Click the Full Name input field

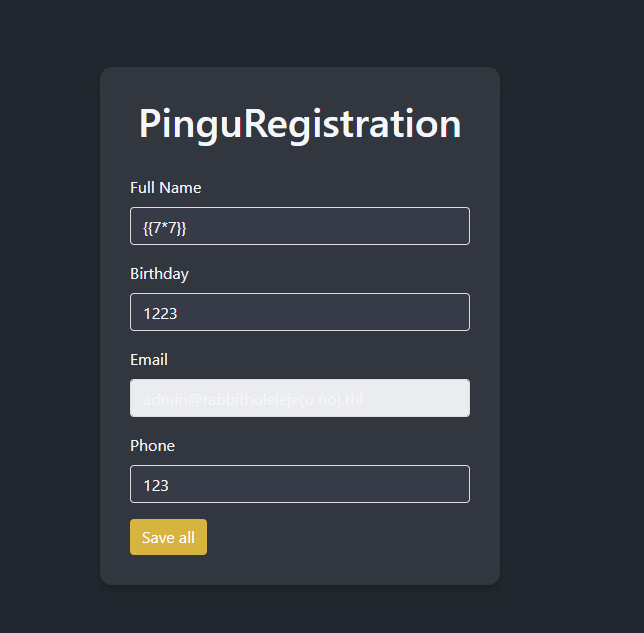[x=300, y=226]
